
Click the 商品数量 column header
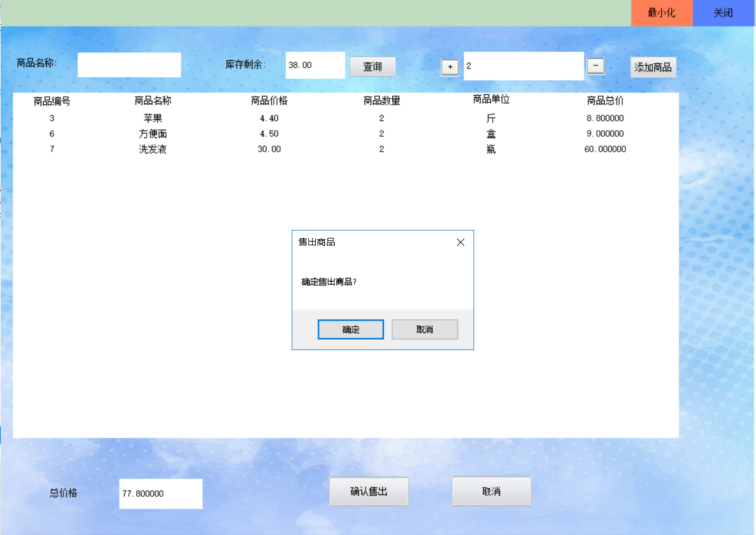click(381, 100)
